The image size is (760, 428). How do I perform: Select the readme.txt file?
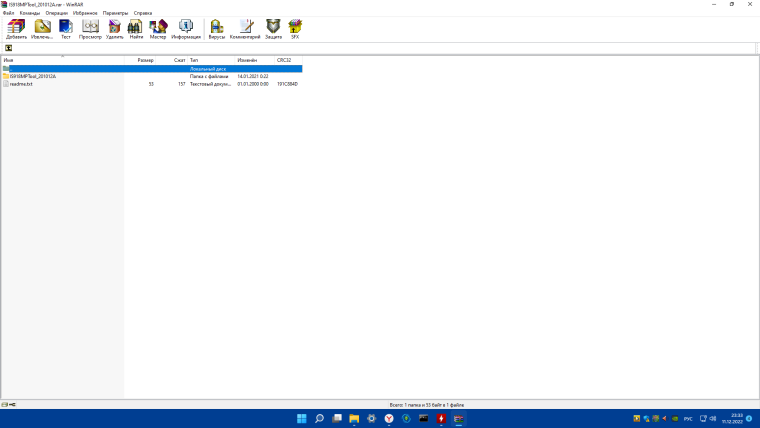click(22, 84)
